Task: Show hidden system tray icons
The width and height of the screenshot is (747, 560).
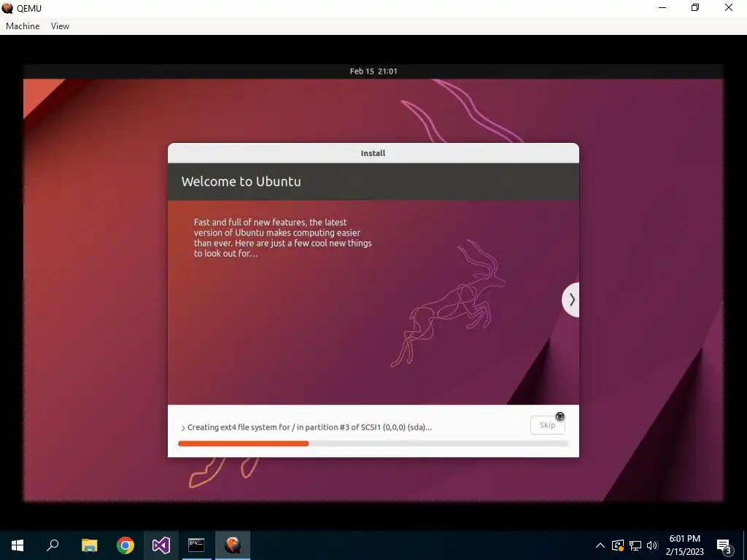Action: click(x=600, y=545)
